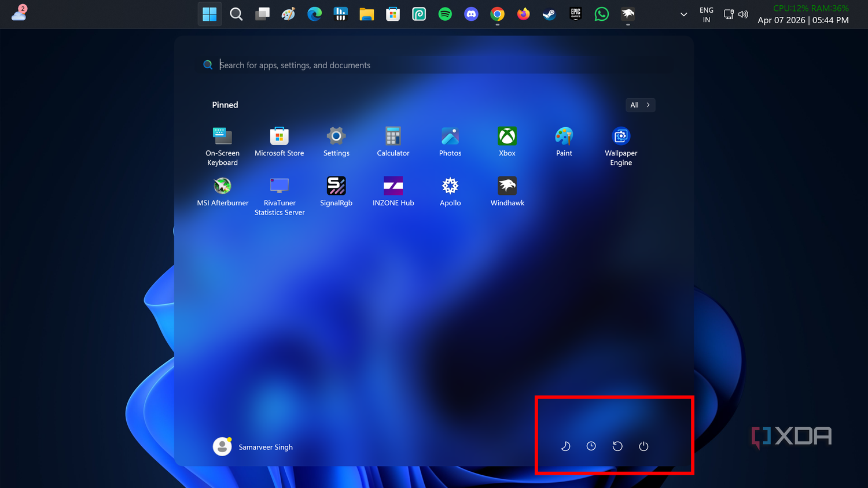868x488 pixels.
Task: Open the pinned Settings app
Action: 336,142
